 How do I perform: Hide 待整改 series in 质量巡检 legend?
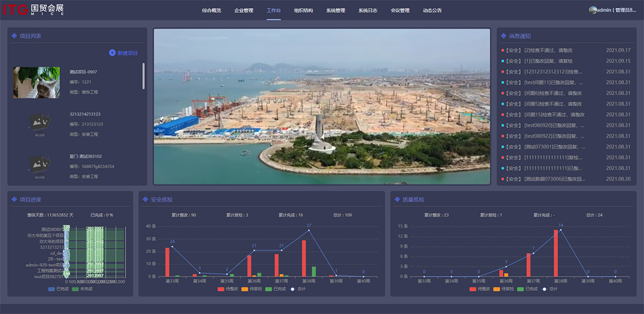click(479, 289)
